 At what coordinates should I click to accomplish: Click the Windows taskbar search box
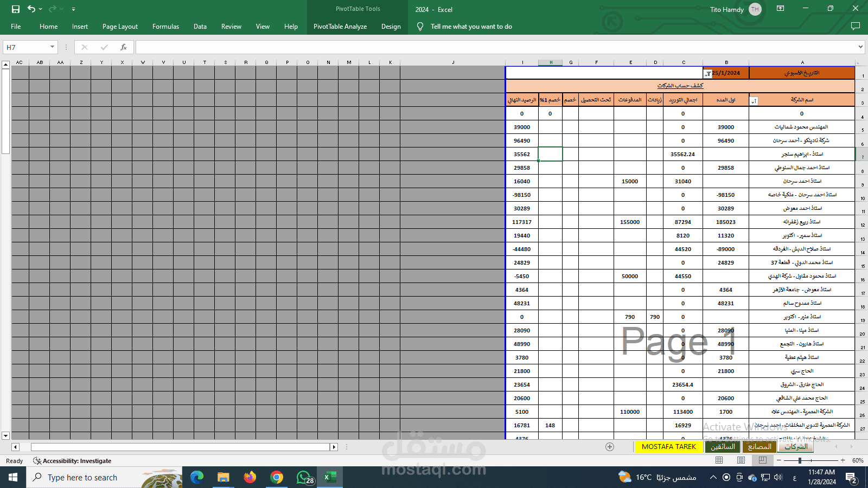tap(104, 477)
